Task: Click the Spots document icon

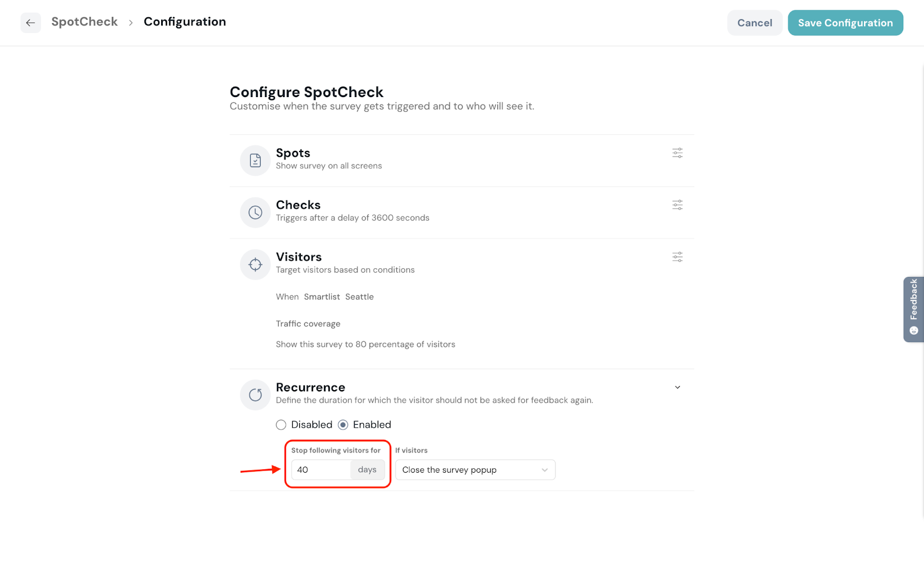Action: click(x=255, y=161)
